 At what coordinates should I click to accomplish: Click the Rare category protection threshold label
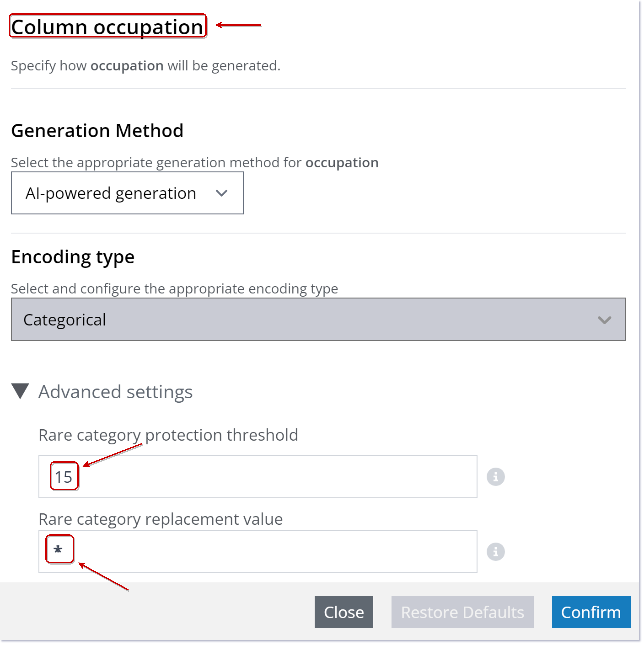[168, 435]
